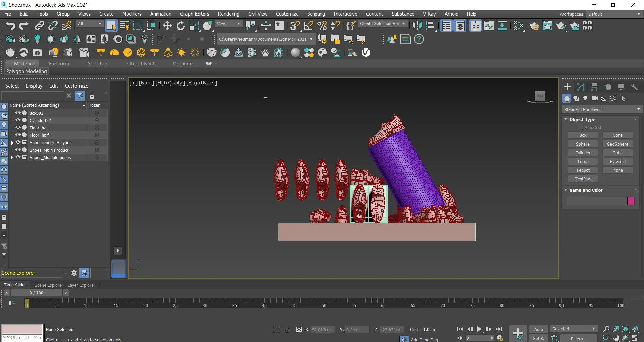The height and width of the screenshot is (342, 644).
Task: Activate the Pan View hand icon
Action: 616,338
